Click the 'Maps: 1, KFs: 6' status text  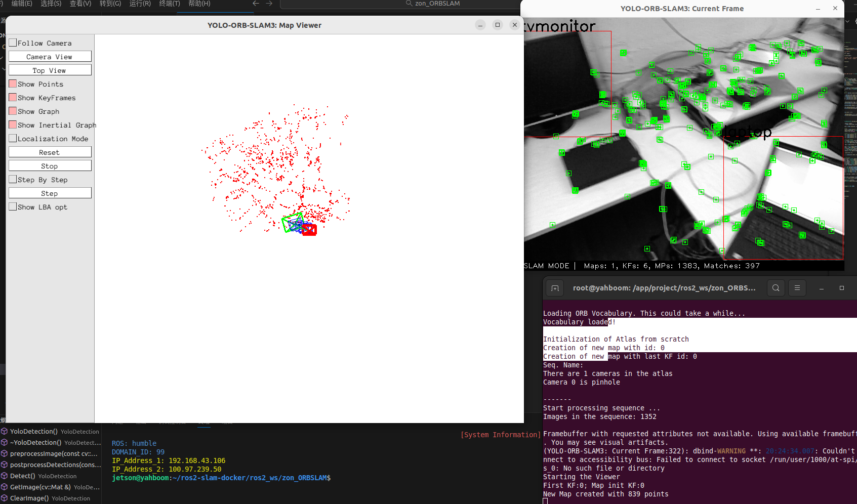pyautogui.click(x=616, y=266)
